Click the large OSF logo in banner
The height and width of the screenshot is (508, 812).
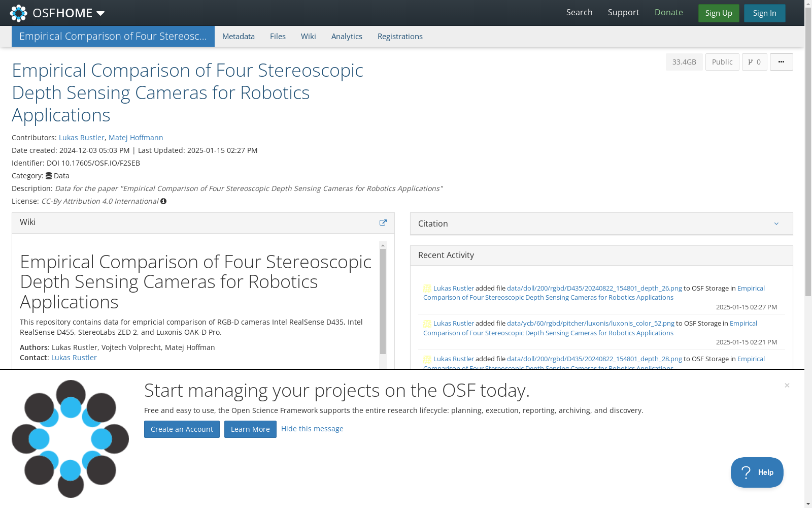70,439
